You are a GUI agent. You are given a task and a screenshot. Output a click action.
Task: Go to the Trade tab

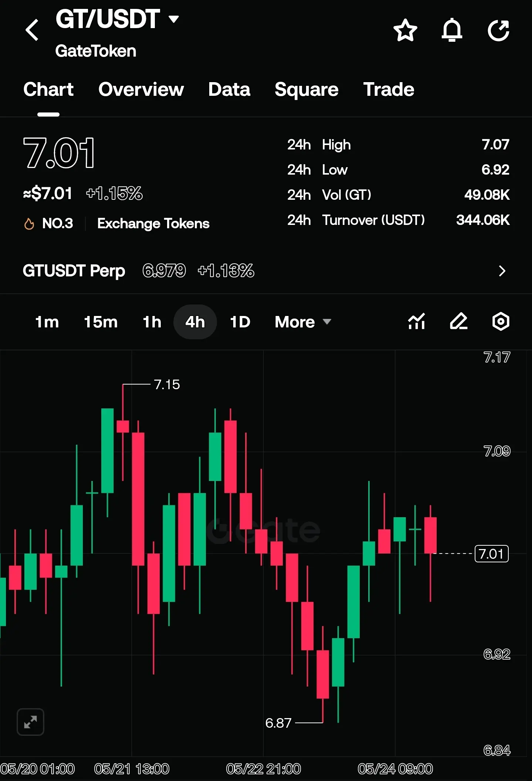tap(389, 90)
